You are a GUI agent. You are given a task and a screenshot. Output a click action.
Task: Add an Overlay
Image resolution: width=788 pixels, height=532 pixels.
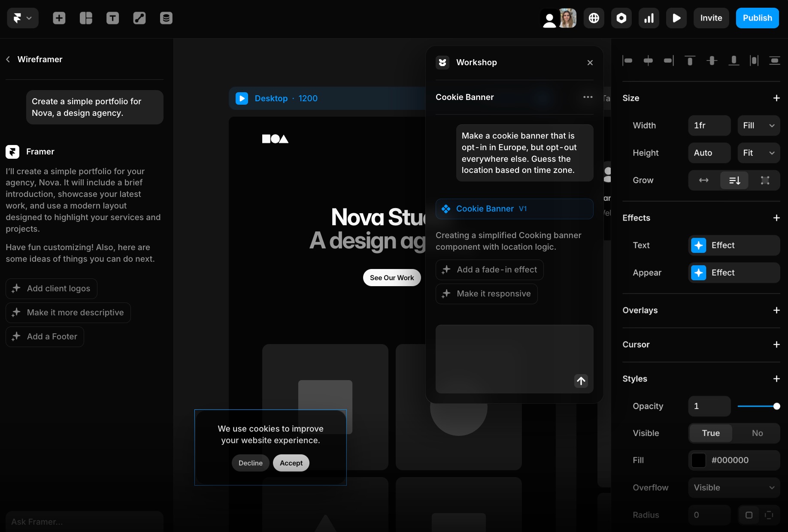(776, 310)
